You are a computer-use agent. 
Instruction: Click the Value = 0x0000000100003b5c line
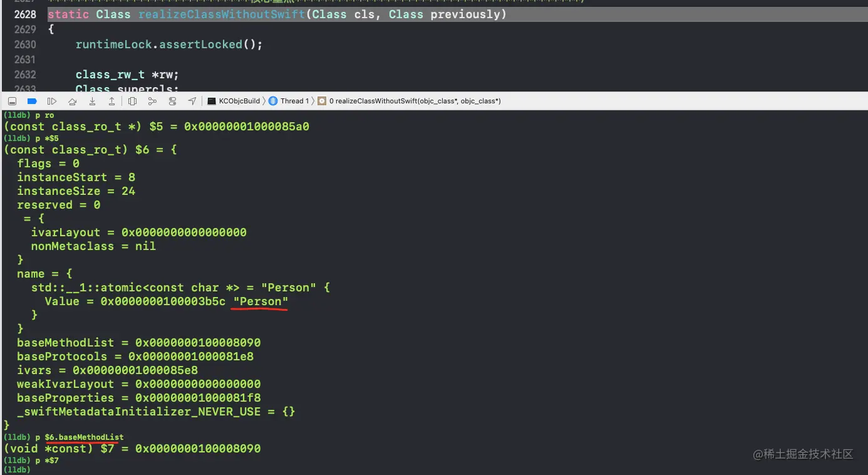(x=166, y=301)
